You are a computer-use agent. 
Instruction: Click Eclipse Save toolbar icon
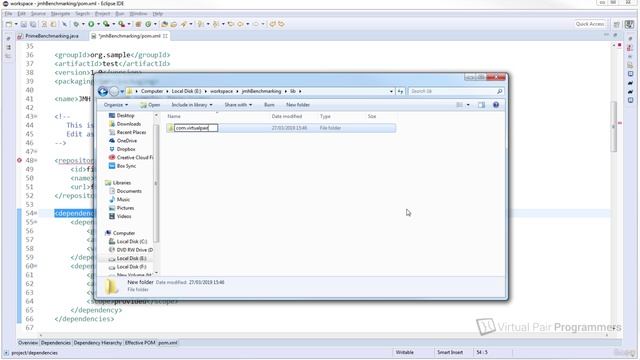pyautogui.click(x=24, y=24)
